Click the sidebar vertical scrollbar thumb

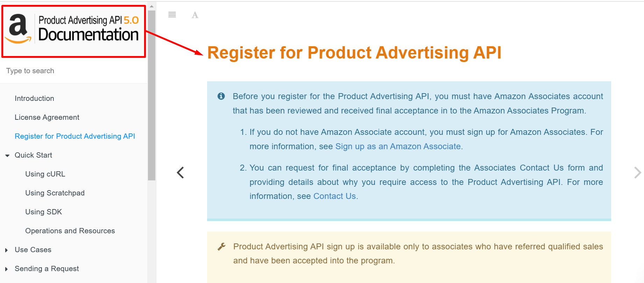[151, 95]
